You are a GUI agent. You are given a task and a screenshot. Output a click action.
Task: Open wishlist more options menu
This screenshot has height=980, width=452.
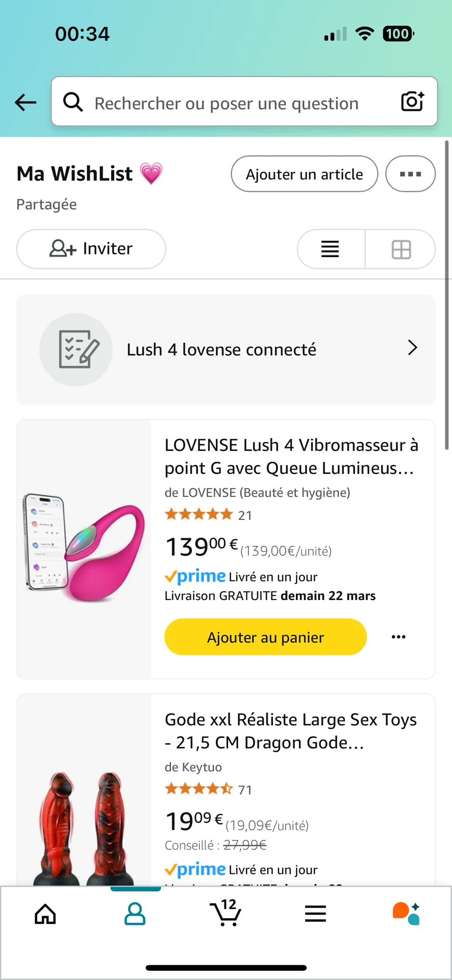(410, 174)
